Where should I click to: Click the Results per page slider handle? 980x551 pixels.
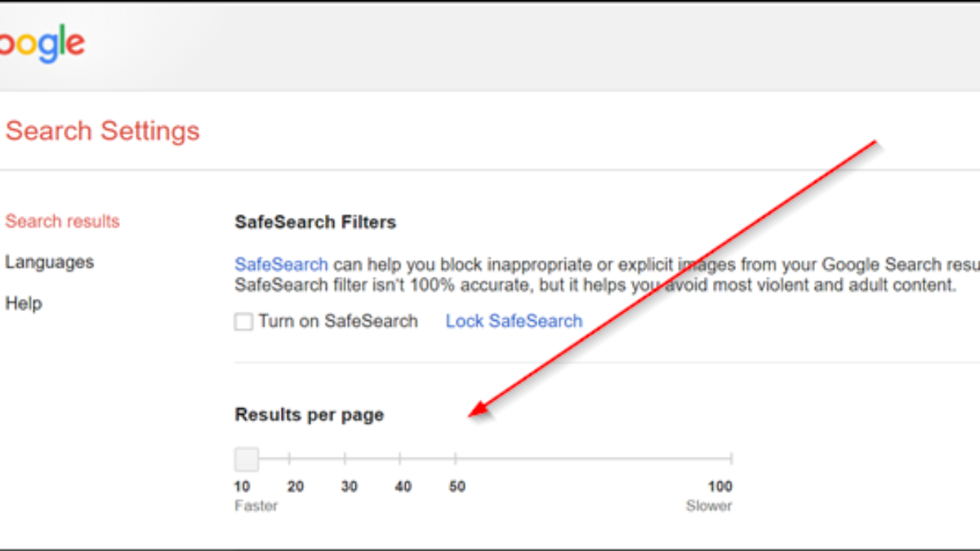pyautogui.click(x=247, y=460)
